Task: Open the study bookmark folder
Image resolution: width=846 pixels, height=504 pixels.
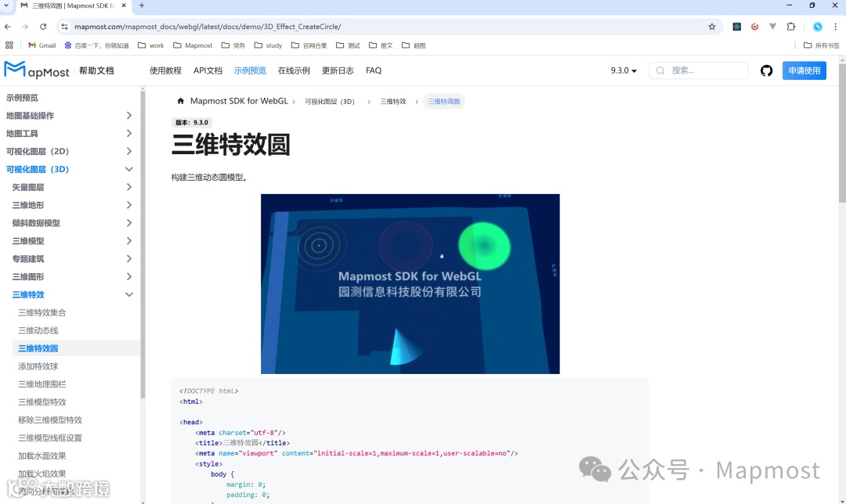Action: point(268,45)
